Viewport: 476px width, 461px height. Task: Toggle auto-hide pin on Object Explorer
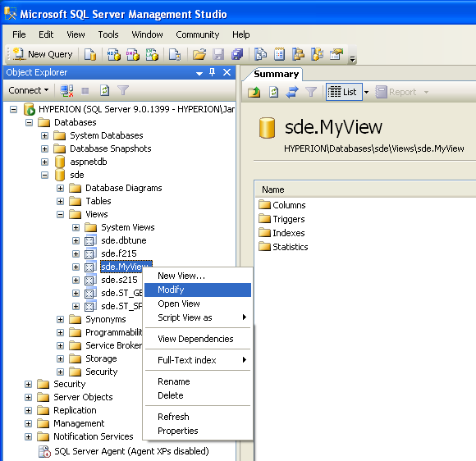[213, 72]
